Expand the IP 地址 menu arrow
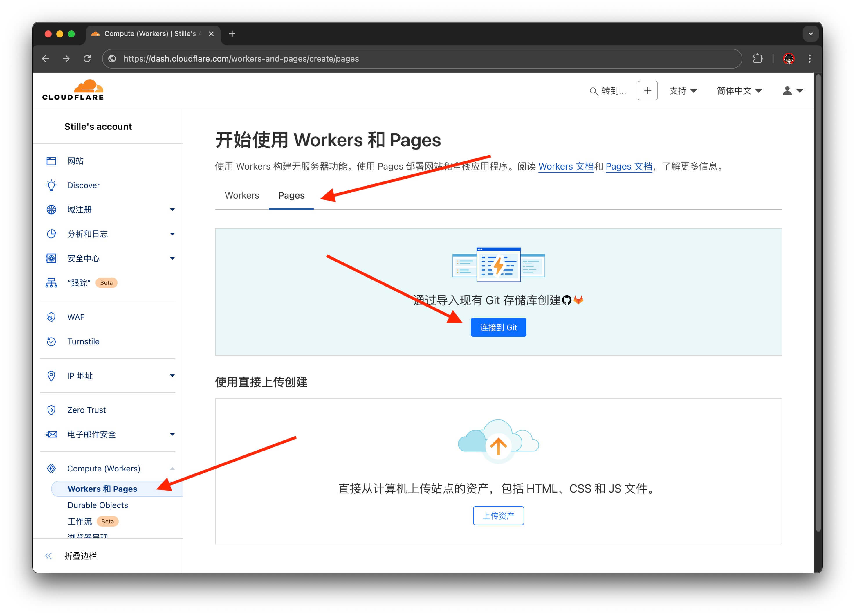 [x=172, y=375]
